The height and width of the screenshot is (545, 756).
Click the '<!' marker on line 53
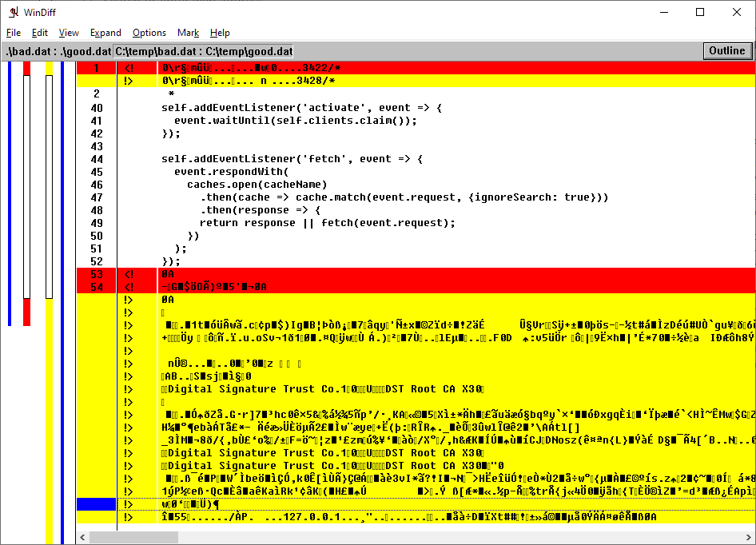coord(128,274)
